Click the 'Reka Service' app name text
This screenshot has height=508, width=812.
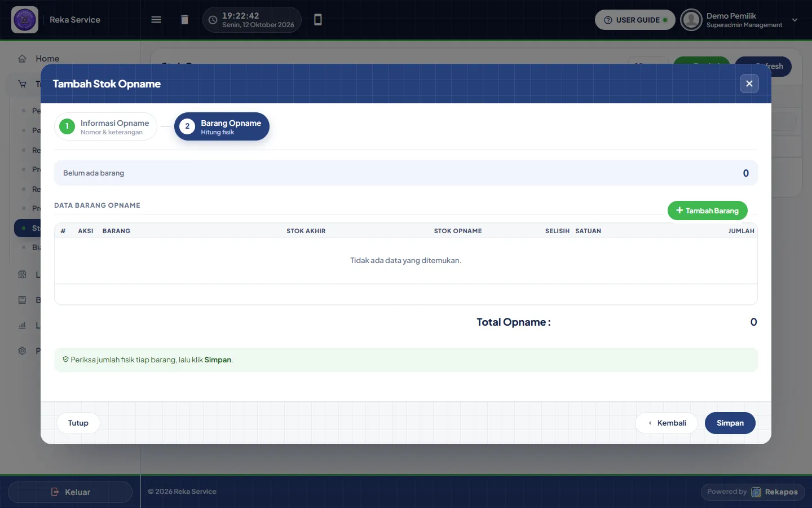pyautogui.click(x=75, y=20)
